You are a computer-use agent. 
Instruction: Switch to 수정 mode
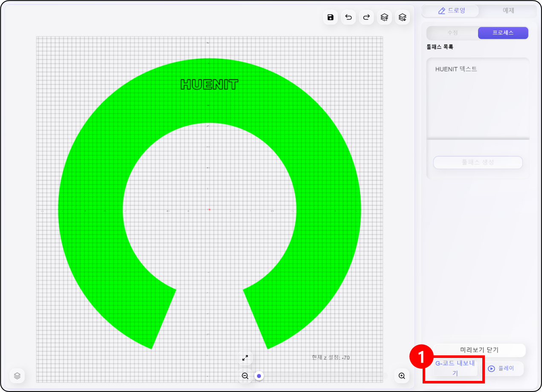point(452,33)
